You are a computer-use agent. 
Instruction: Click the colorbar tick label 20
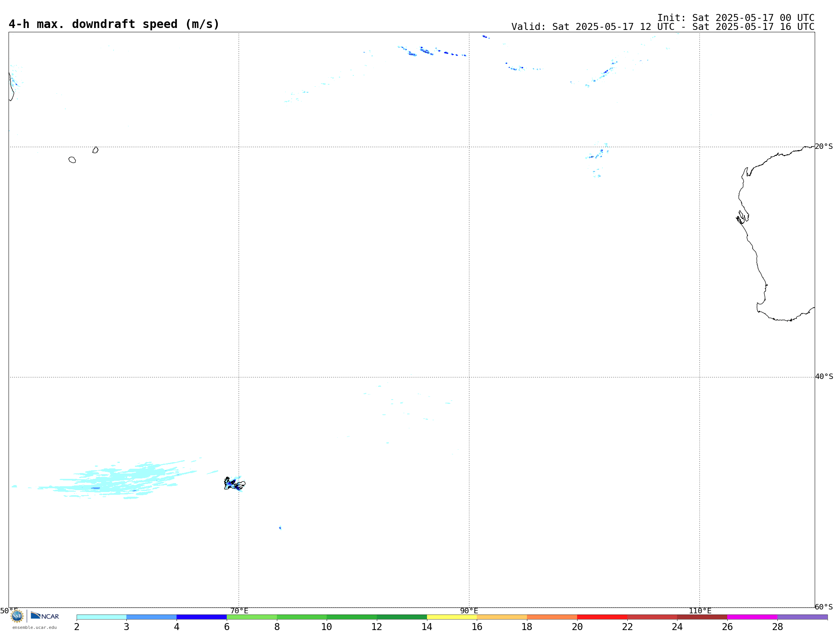click(x=577, y=627)
